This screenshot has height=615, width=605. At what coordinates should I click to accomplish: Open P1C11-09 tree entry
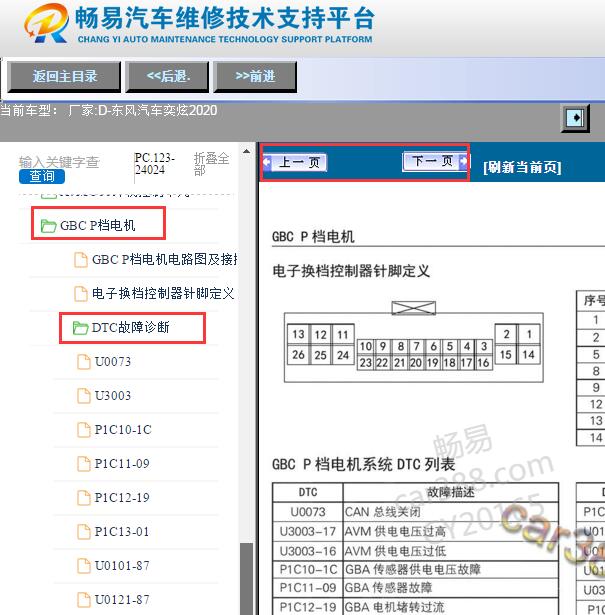click(x=122, y=464)
